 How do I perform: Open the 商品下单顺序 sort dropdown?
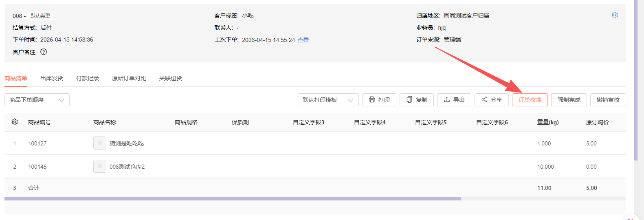click(37, 100)
